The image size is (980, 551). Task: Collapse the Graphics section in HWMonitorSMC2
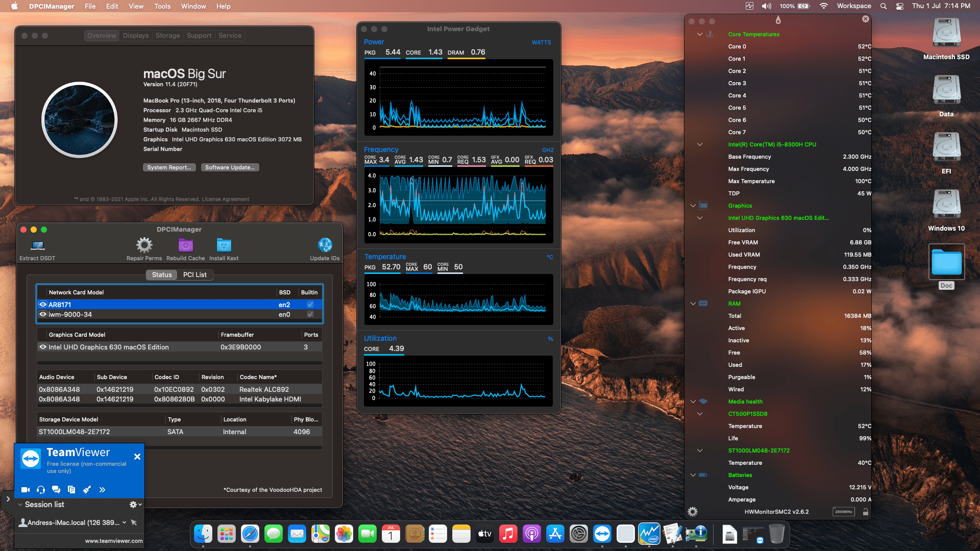(x=693, y=206)
